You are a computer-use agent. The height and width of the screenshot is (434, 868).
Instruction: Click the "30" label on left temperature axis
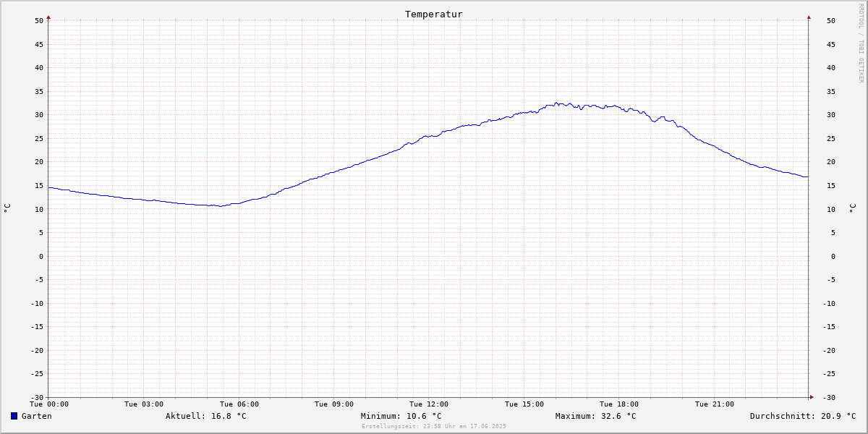[x=39, y=115]
